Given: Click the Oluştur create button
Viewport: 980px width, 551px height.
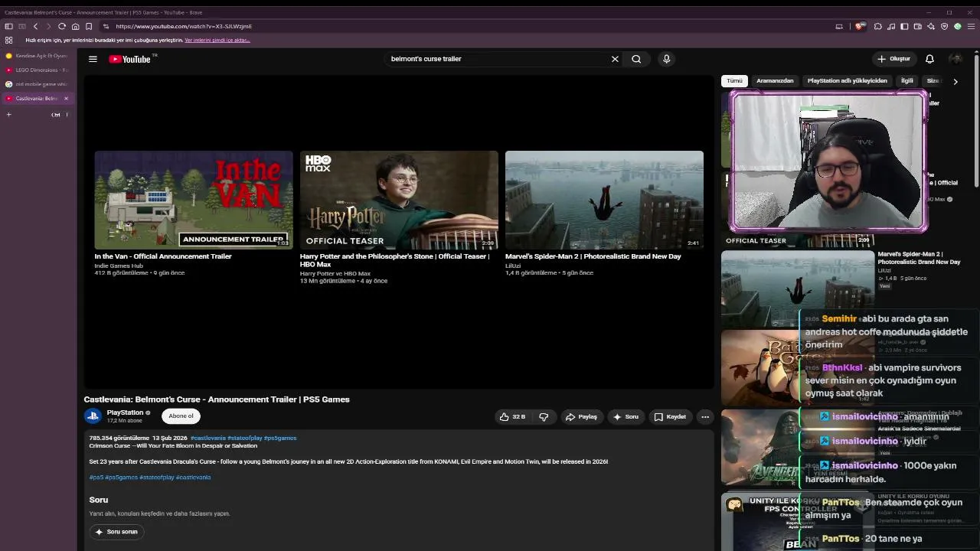Looking at the screenshot, I should tap(893, 59).
